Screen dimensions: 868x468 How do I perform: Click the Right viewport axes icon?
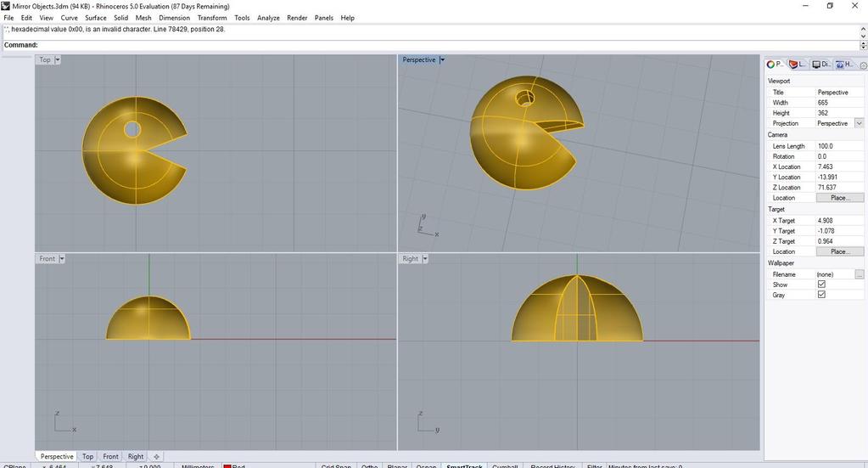pos(429,421)
